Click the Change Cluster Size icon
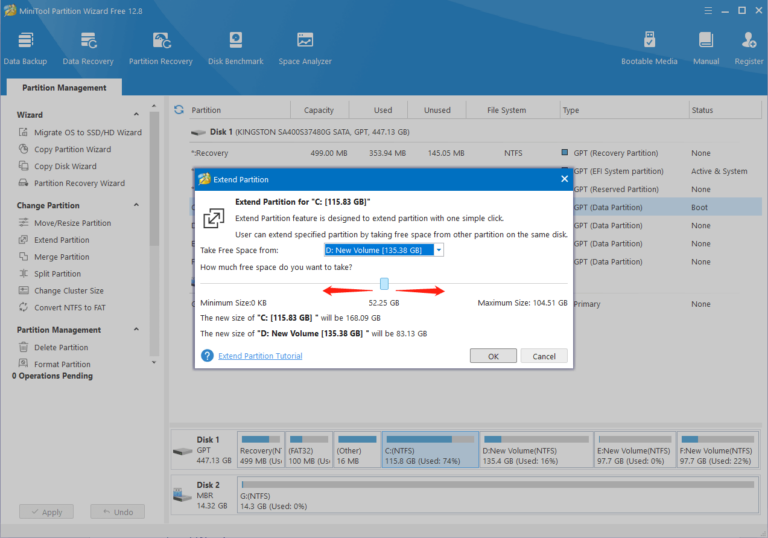 click(23, 290)
